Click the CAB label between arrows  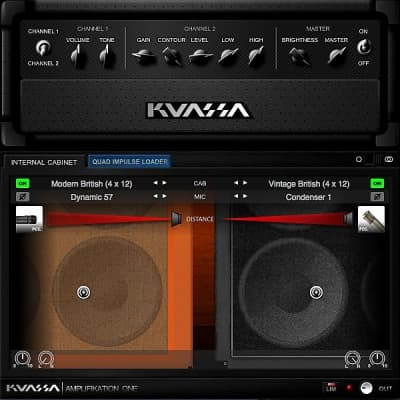(200, 183)
